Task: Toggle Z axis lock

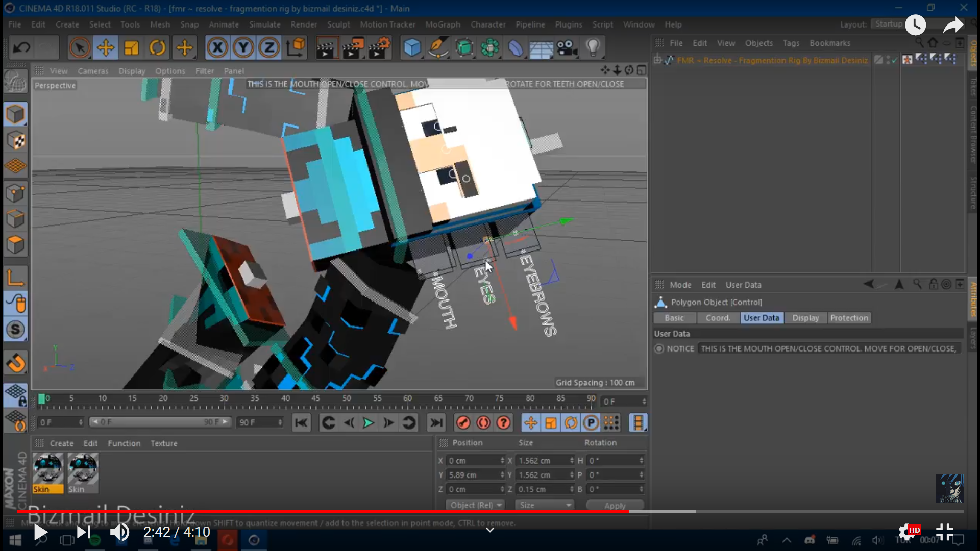Action: point(269,47)
